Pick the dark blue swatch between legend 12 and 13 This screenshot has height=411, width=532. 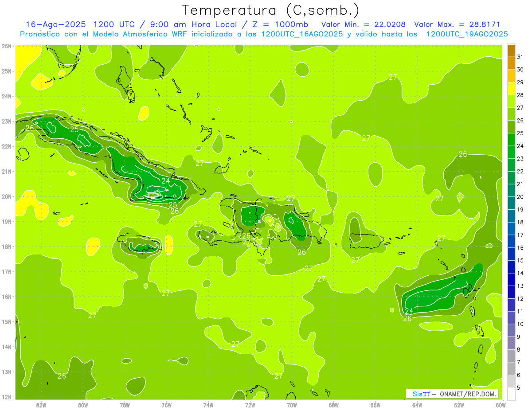point(511,292)
